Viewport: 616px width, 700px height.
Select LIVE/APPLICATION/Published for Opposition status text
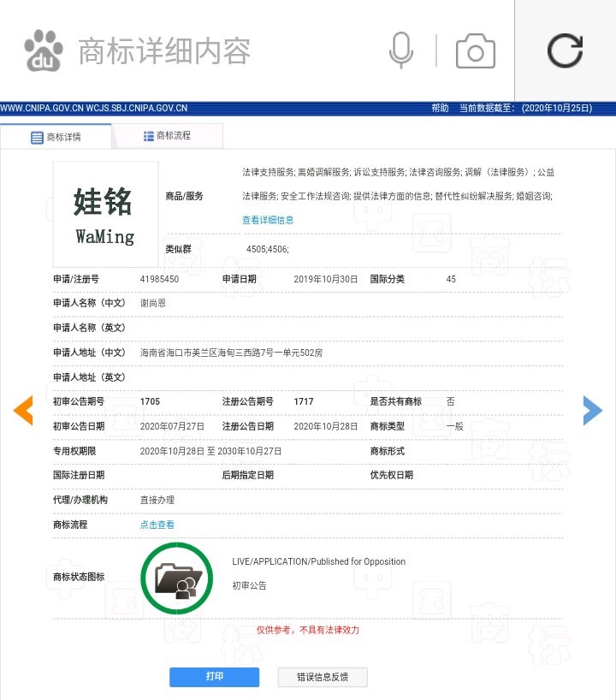click(319, 561)
